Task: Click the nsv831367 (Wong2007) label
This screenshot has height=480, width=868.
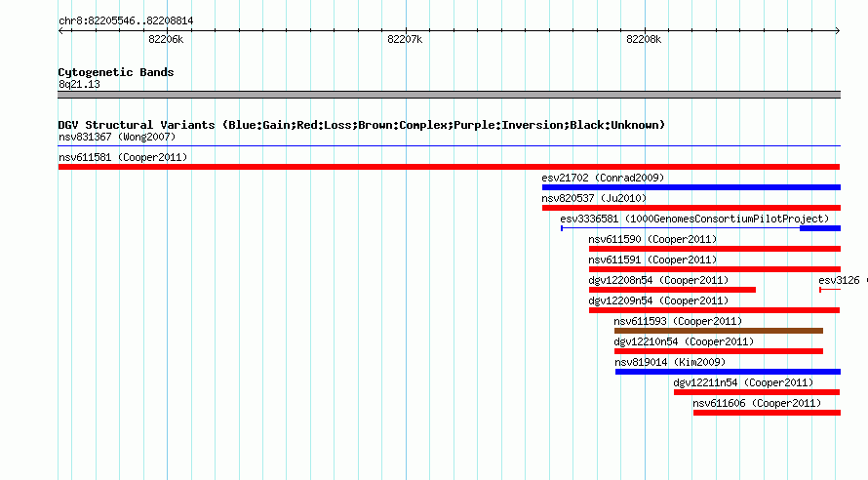Action: point(117,137)
